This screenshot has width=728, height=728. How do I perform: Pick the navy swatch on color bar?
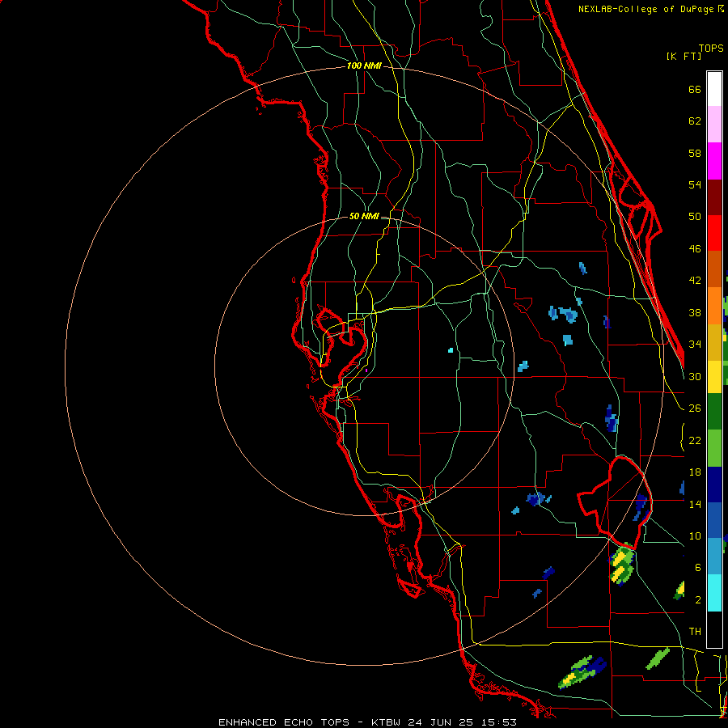tap(714, 485)
